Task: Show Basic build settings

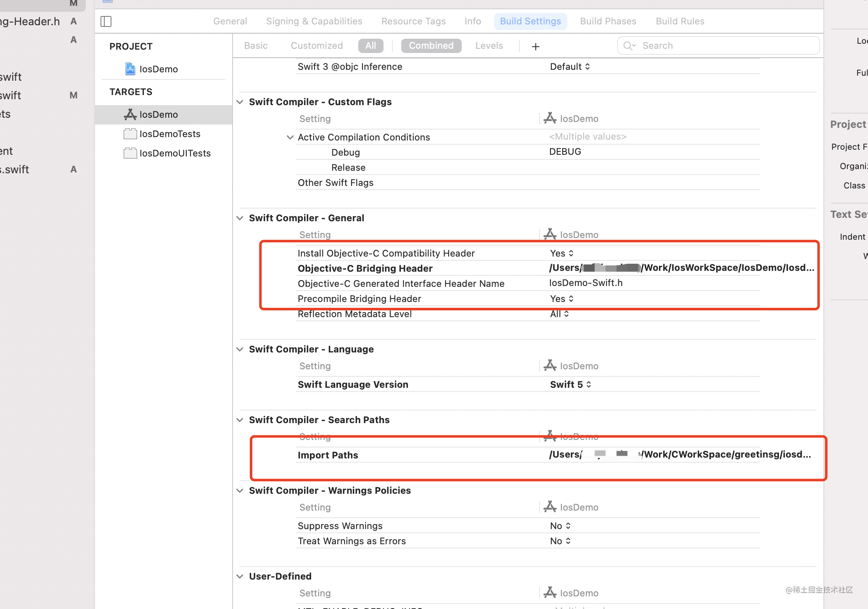Action: click(256, 46)
